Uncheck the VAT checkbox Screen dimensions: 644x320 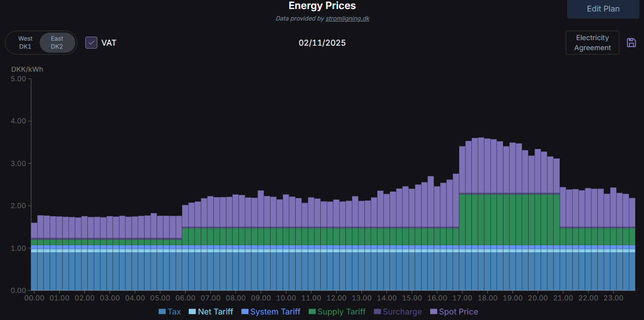point(91,43)
